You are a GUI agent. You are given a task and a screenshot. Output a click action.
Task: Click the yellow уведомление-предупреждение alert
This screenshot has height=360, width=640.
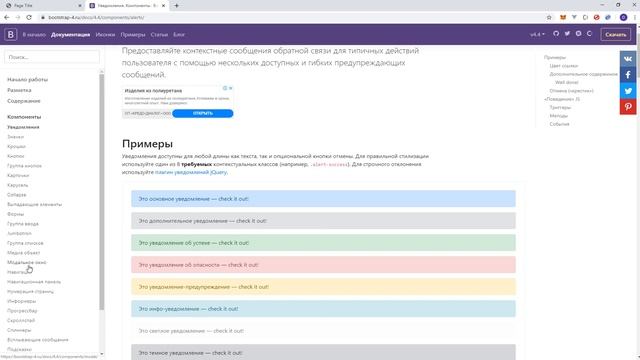[323, 287]
